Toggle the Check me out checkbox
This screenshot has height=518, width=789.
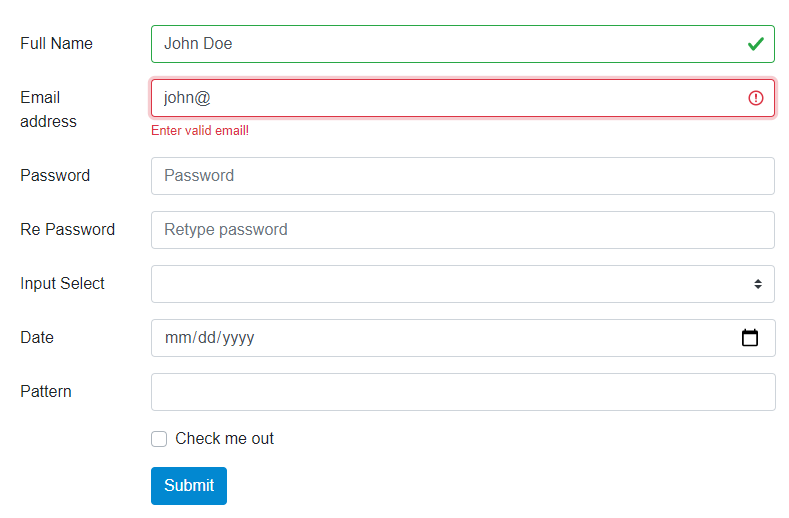point(159,439)
